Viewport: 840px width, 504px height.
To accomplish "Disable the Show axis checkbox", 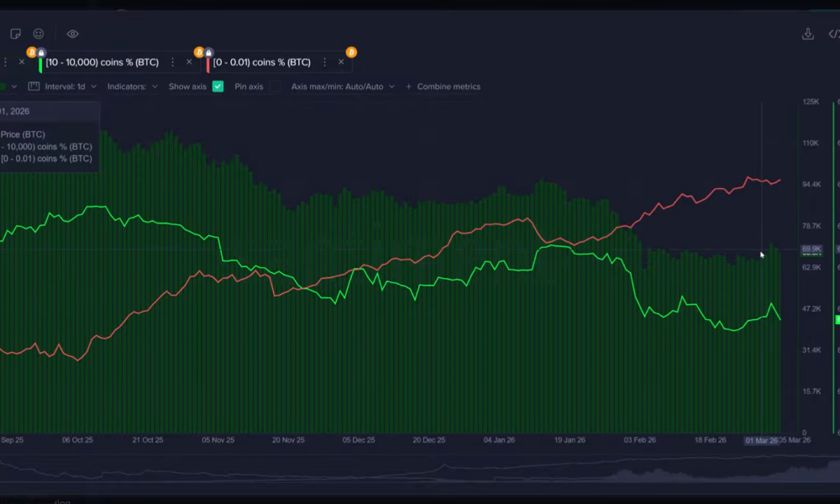I will 218,86.
